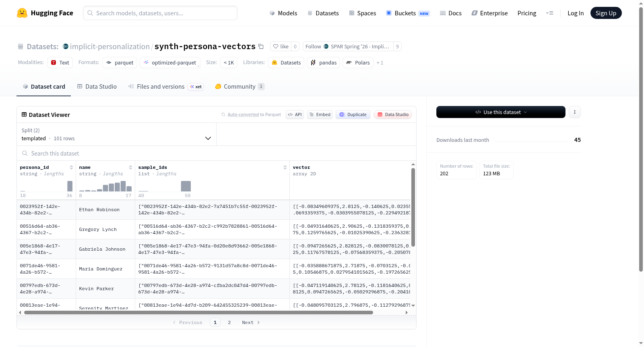The width and height of the screenshot is (644, 347).
Task: Sort the persona_id column
Action: point(71,167)
